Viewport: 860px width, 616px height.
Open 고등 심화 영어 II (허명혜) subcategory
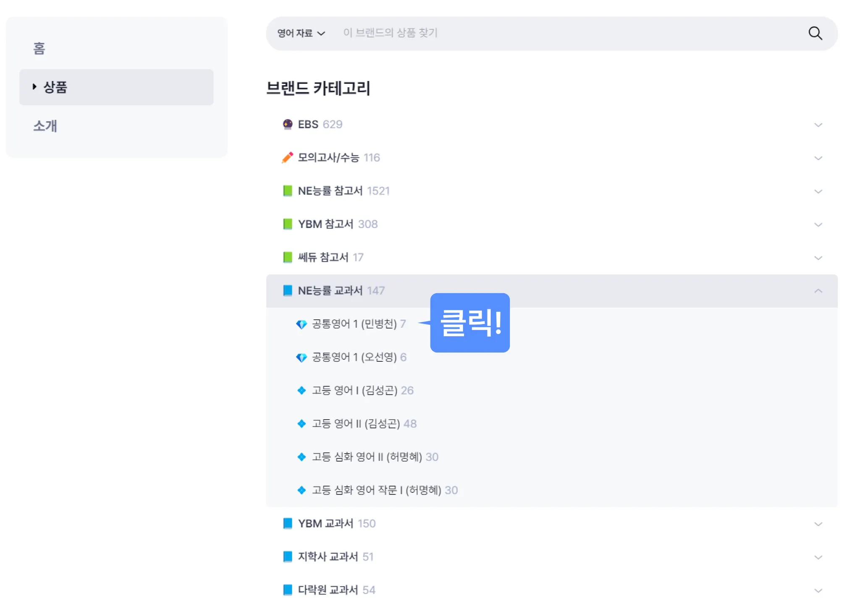[x=367, y=457]
